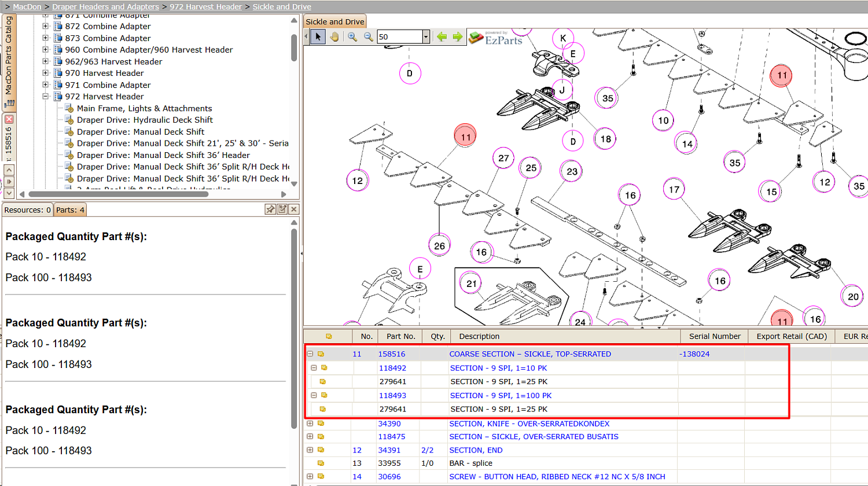Click the edit note icon in details panel
This screenshot has height=486, width=868.
pos(282,209)
